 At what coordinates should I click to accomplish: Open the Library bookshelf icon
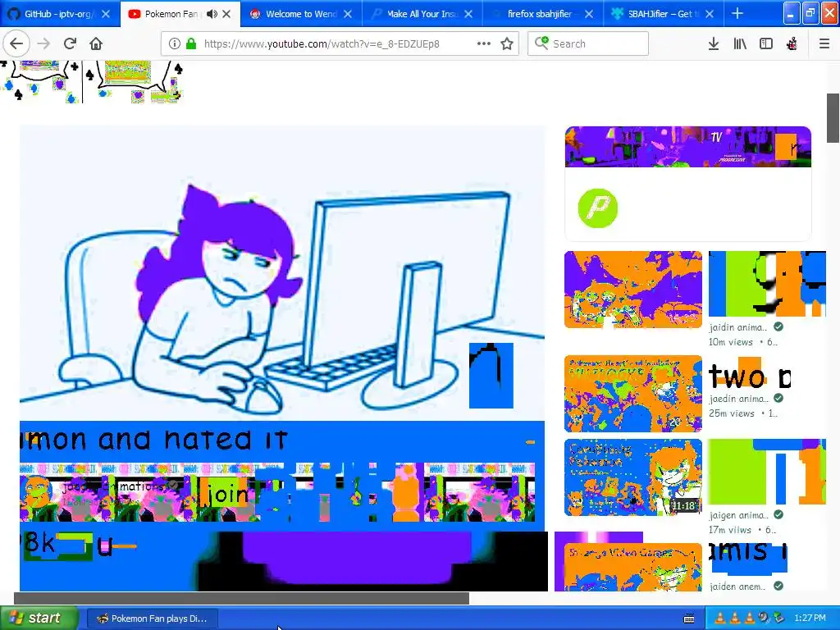(x=740, y=43)
